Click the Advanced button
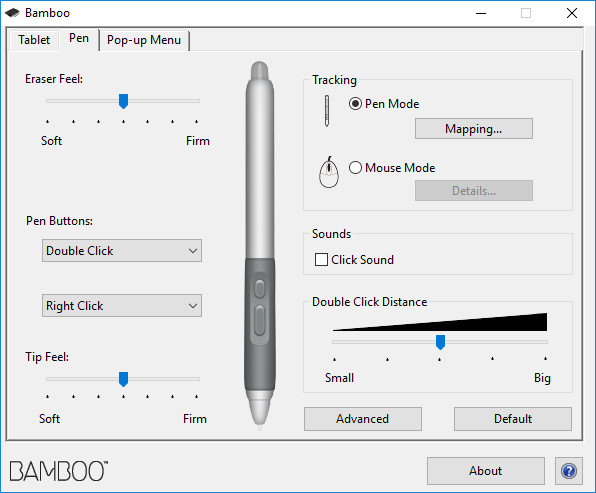The height and width of the screenshot is (493, 596). coord(363,419)
